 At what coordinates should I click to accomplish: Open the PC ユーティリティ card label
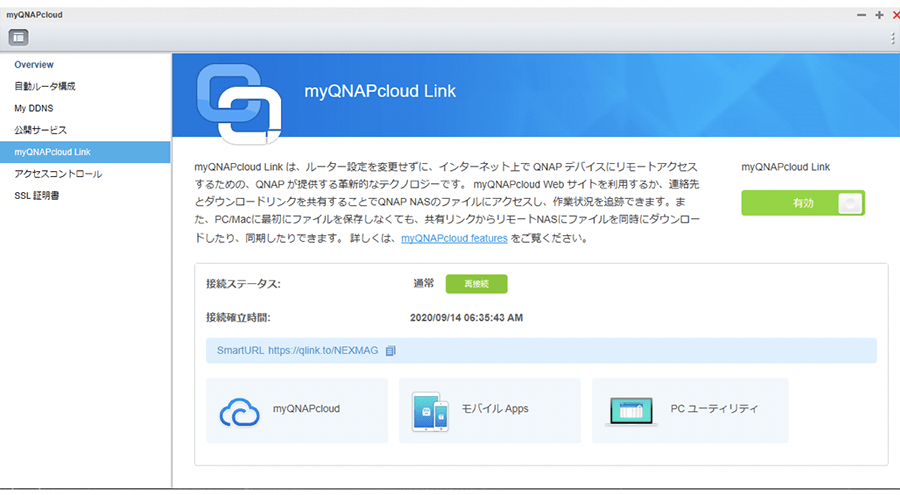(714, 408)
